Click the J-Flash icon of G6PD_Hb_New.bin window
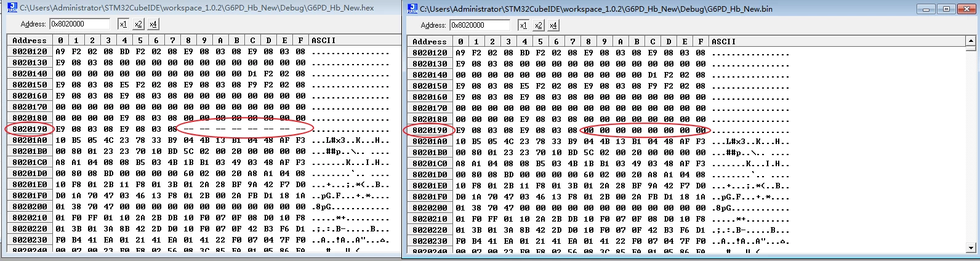Image resolution: width=980 pixels, height=261 pixels. tap(412, 9)
